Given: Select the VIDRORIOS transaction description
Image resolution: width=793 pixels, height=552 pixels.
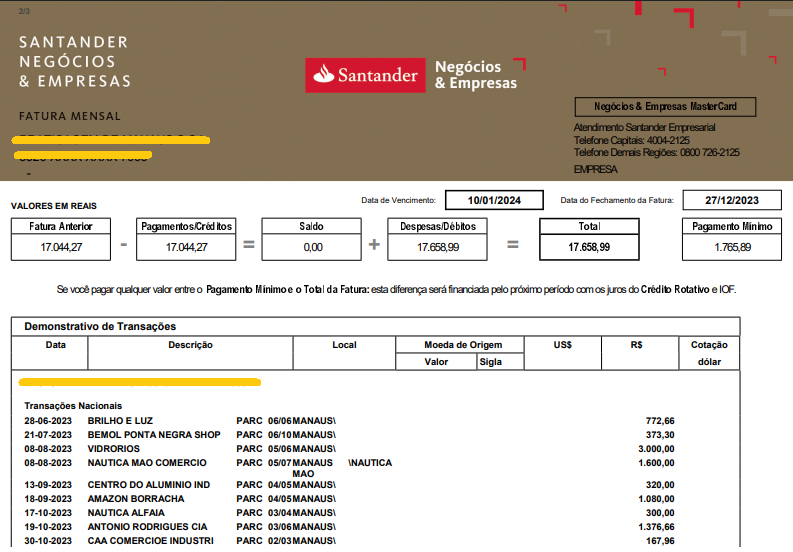Looking at the screenshot, I should (x=114, y=449).
